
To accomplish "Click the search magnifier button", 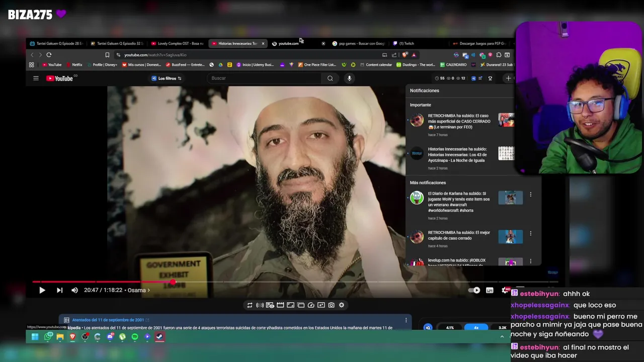I will (x=330, y=78).
